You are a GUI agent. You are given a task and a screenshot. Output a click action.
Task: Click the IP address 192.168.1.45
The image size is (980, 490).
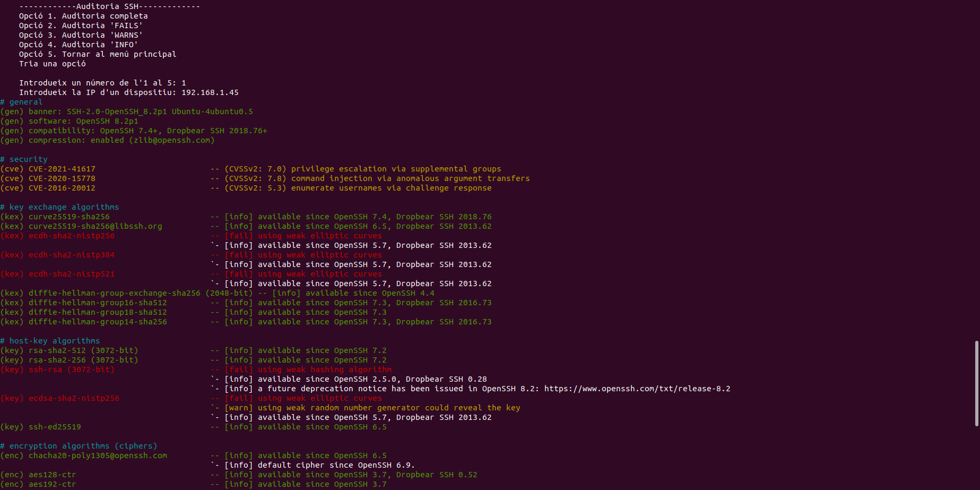coord(210,92)
